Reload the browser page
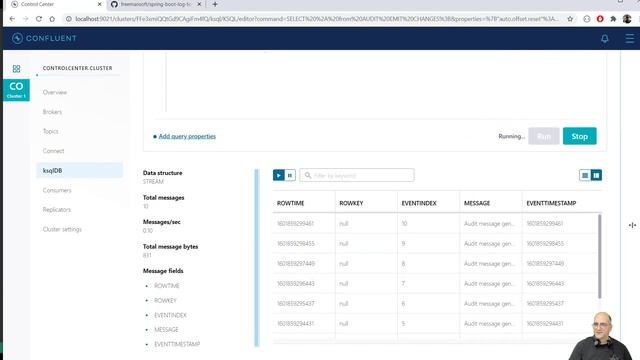The height and width of the screenshot is (360, 640). (39, 19)
